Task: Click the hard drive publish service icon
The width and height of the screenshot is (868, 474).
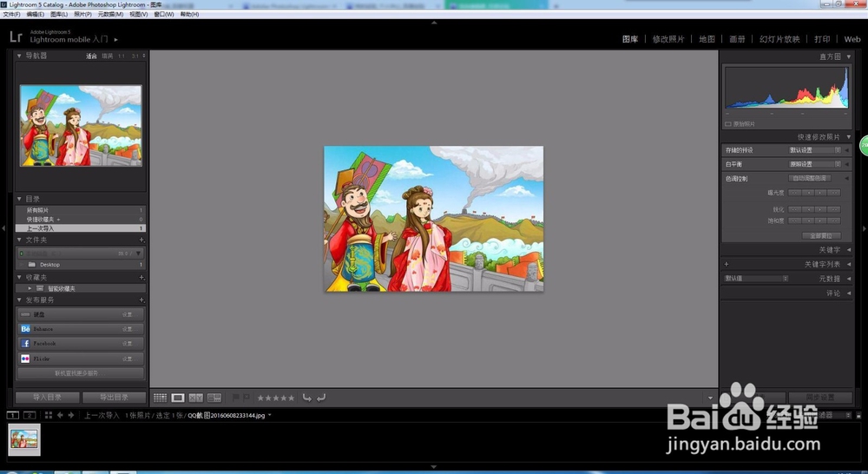Action: [x=25, y=314]
